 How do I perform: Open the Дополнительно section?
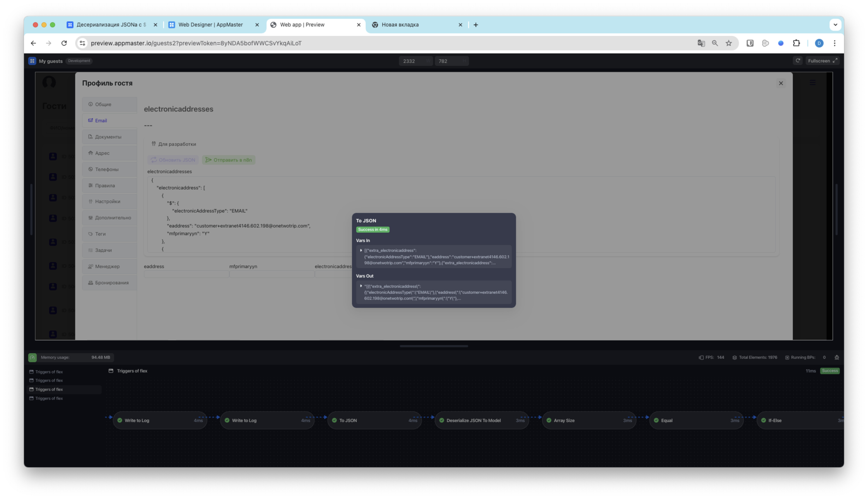pos(110,218)
